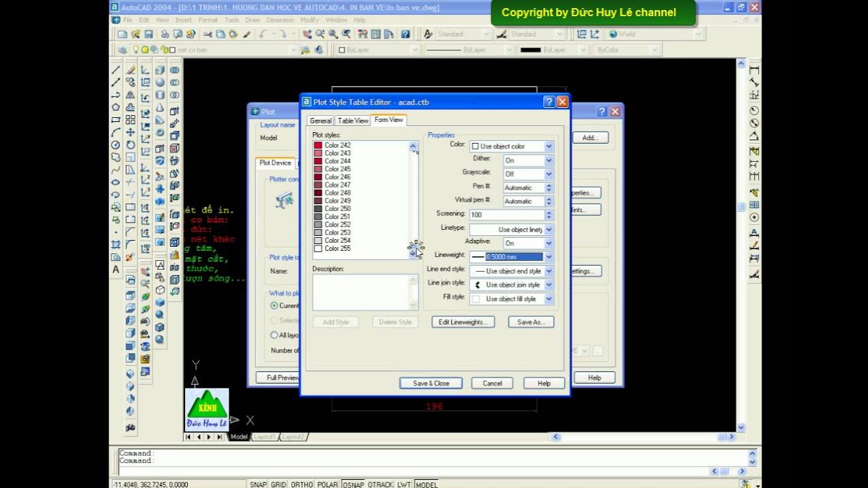Toggle OSNAP in the status bar

(353, 484)
